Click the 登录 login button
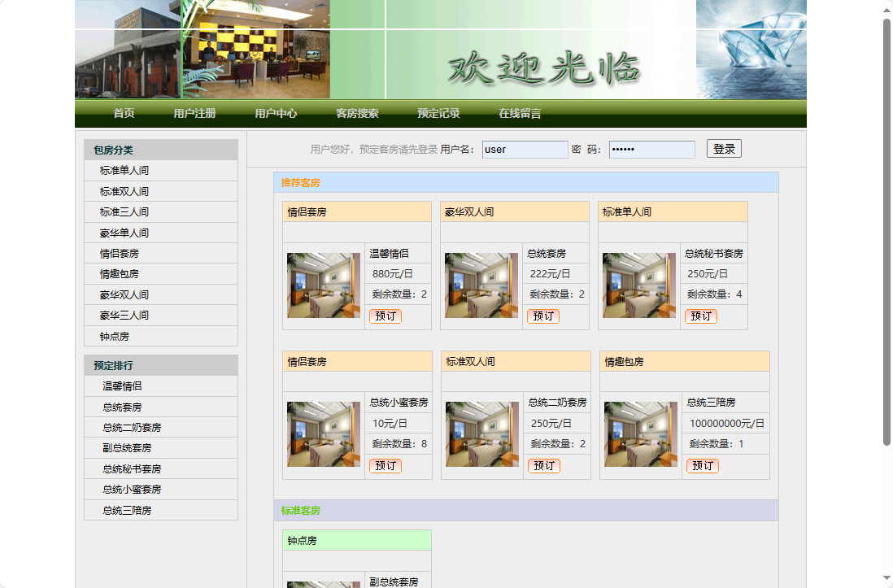The width and height of the screenshot is (893, 588). pyautogui.click(x=723, y=149)
